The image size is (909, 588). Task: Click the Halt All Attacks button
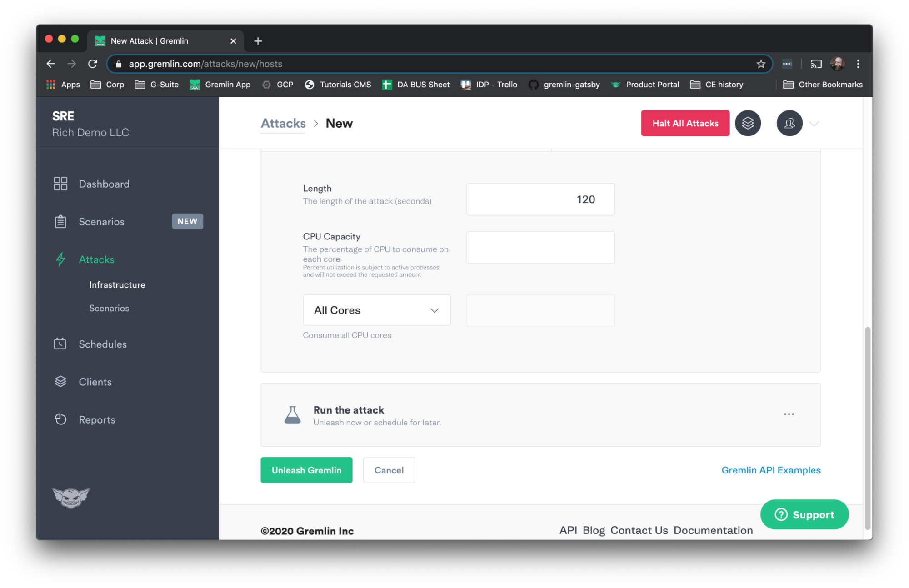tap(685, 123)
